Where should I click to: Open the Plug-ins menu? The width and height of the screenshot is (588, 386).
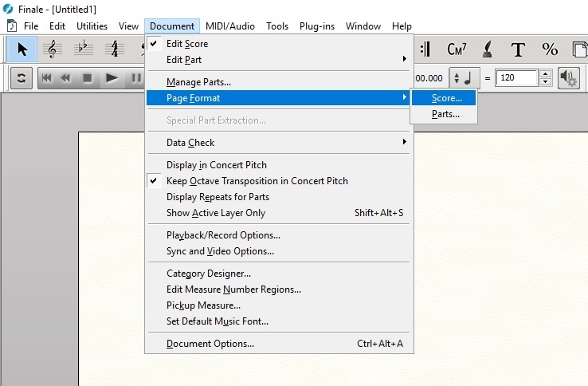[316, 26]
